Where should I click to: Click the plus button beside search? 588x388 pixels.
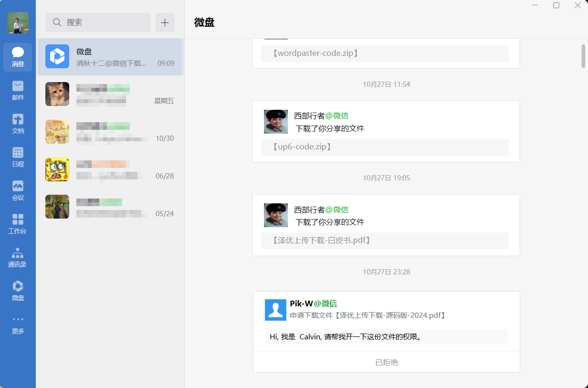[165, 22]
